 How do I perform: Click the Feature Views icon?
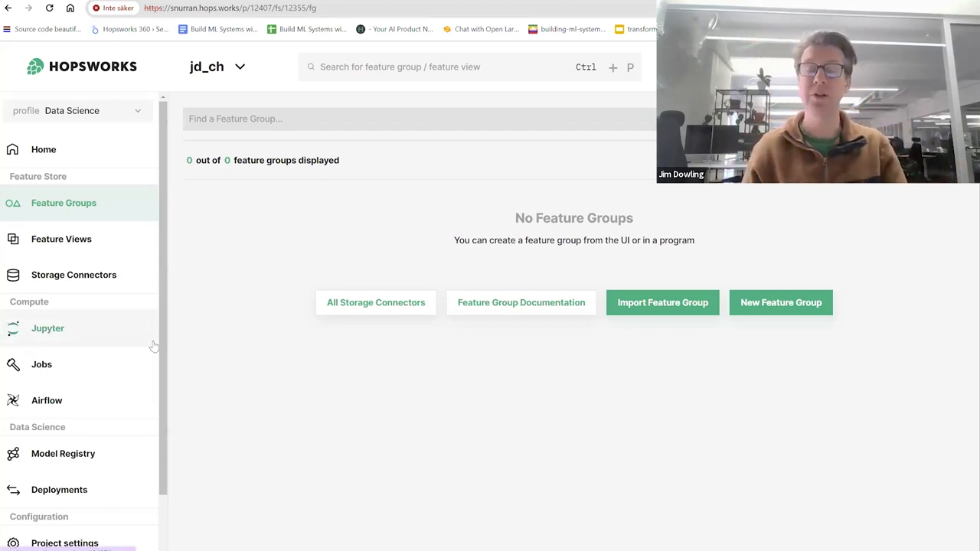pos(13,239)
